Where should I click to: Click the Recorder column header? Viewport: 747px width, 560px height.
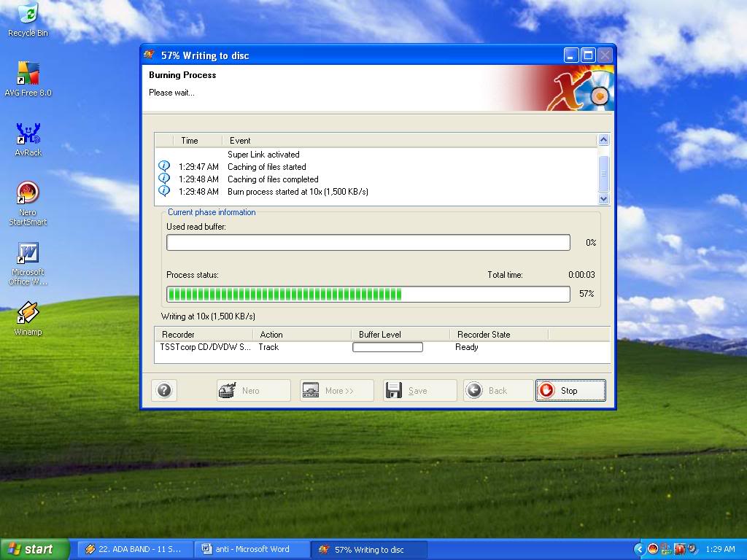coord(204,334)
